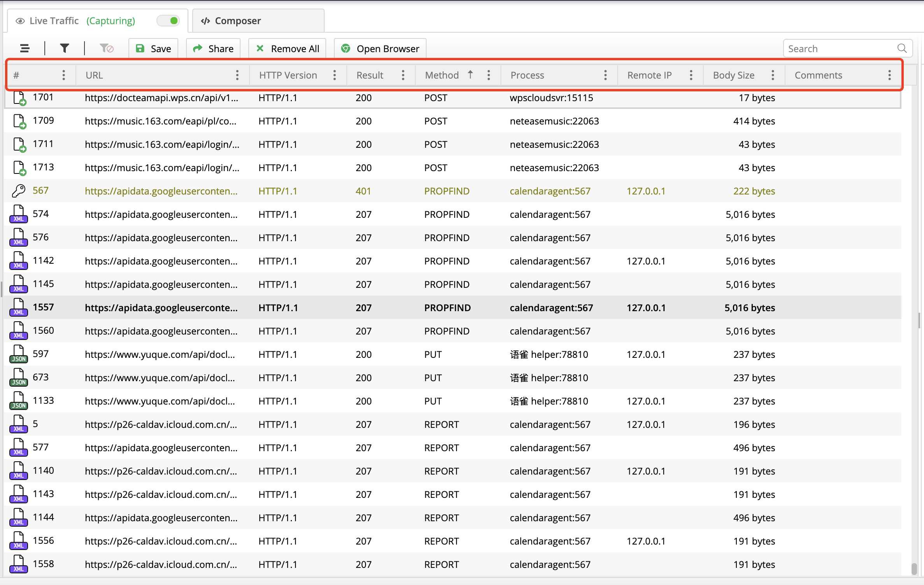Click the clear filters icon

click(x=106, y=48)
